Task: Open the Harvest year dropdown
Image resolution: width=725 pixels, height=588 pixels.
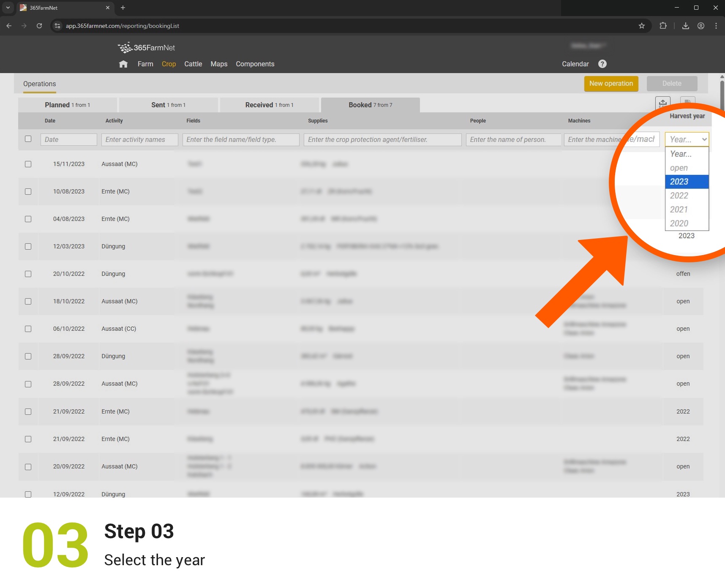Action: (x=687, y=139)
